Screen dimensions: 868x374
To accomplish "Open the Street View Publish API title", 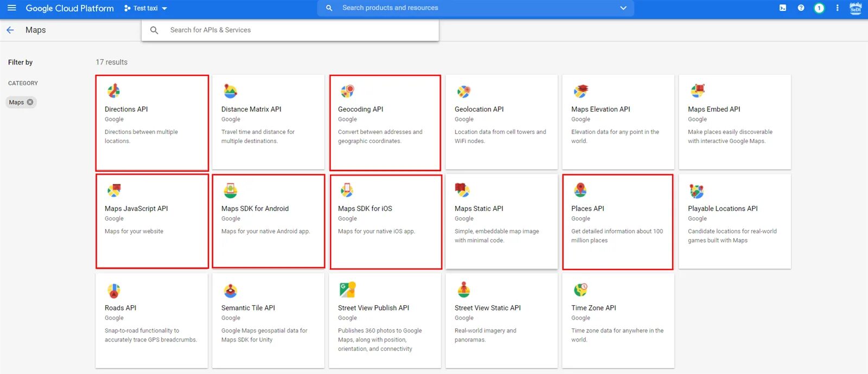I will click(373, 307).
